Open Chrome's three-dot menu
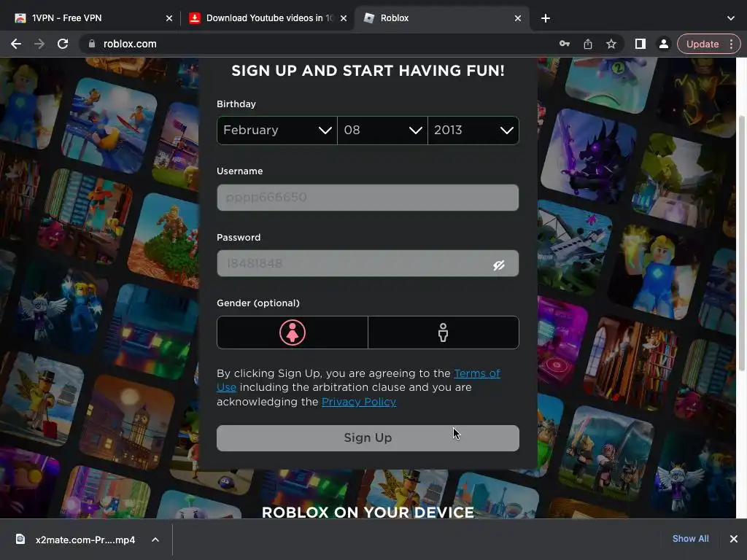This screenshot has height=560, width=747. click(731, 44)
